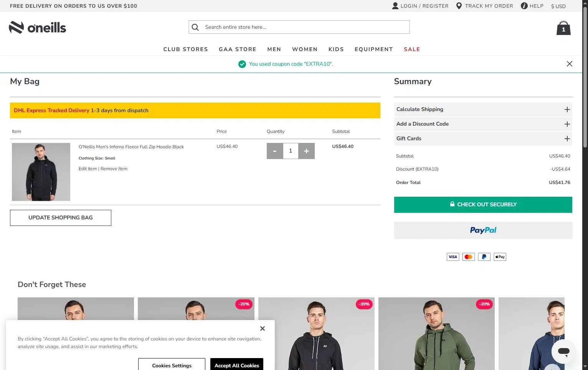Open Track My Order link
The height and width of the screenshot is (370, 588).
[489, 6]
